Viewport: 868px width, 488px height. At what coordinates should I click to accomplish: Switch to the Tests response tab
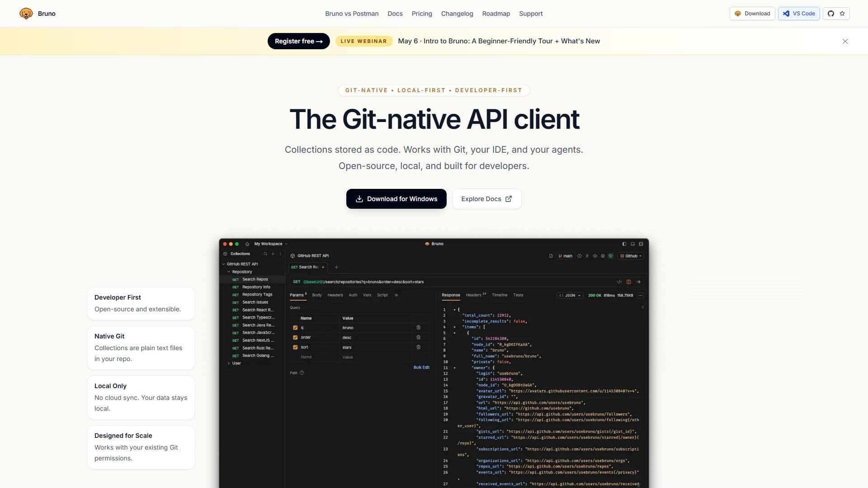(518, 296)
